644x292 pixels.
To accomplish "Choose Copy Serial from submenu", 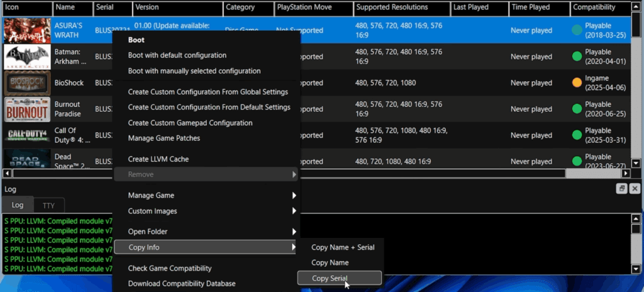I will coord(340,278).
